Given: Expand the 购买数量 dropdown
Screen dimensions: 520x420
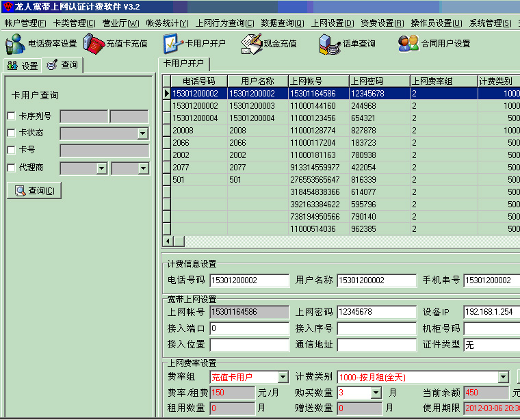Looking at the screenshot, I should tap(376, 393).
